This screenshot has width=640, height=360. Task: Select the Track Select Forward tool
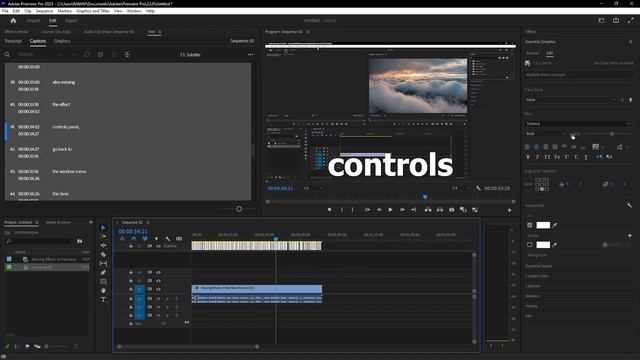(x=103, y=237)
